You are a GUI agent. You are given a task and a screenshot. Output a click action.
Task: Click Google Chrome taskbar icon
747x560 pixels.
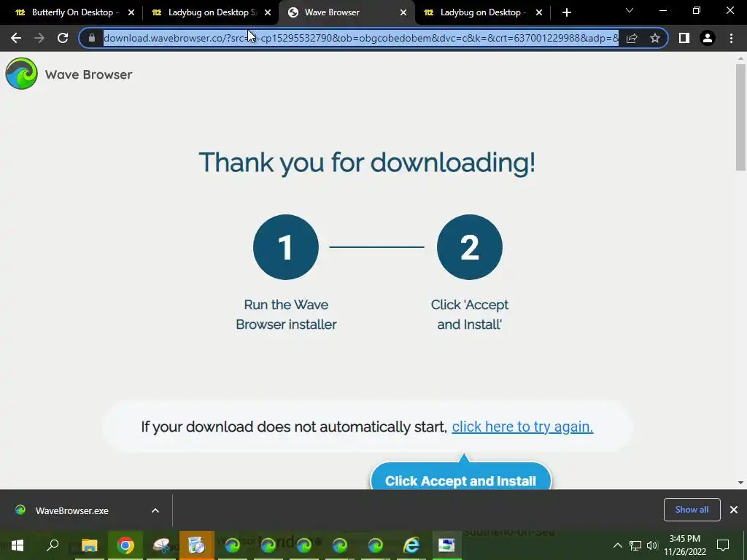[x=125, y=545]
